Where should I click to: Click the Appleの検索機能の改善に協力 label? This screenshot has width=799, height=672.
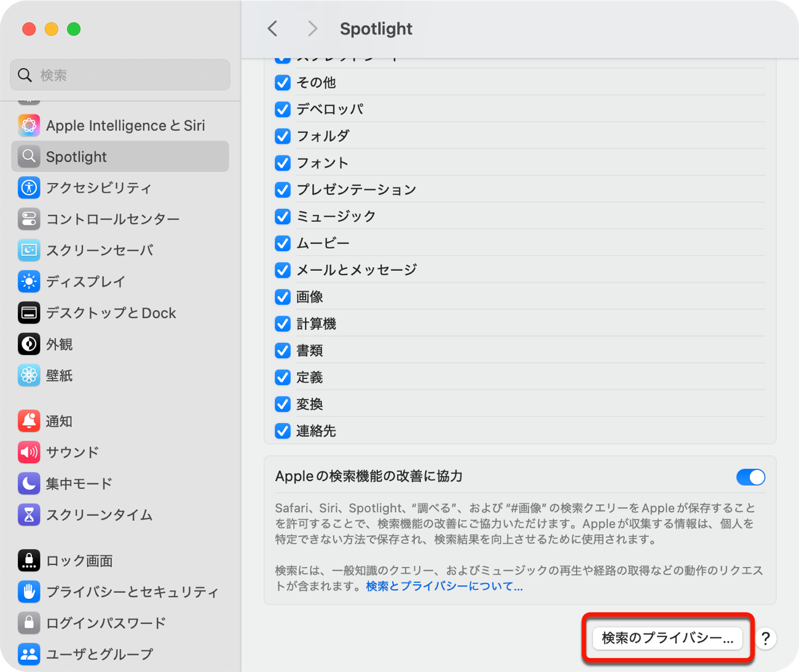[x=369, y=477]
